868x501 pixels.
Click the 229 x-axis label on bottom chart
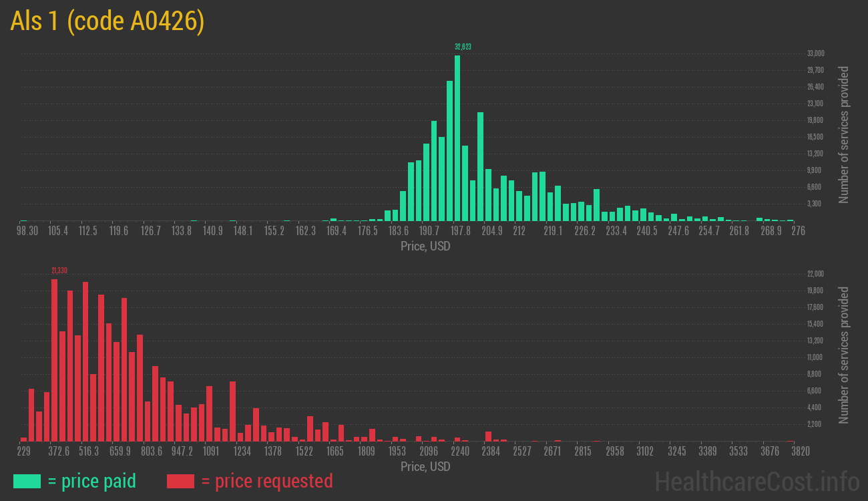coord(23,452)
